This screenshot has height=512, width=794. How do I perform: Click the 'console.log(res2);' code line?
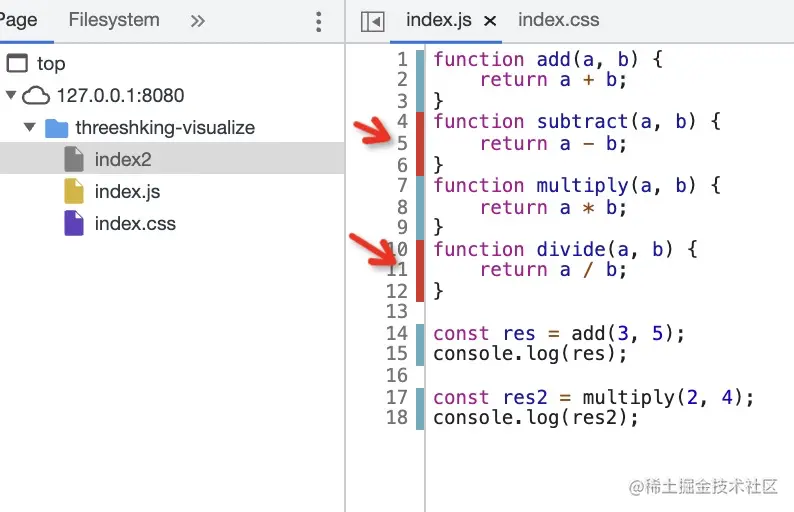coord(536,418)
